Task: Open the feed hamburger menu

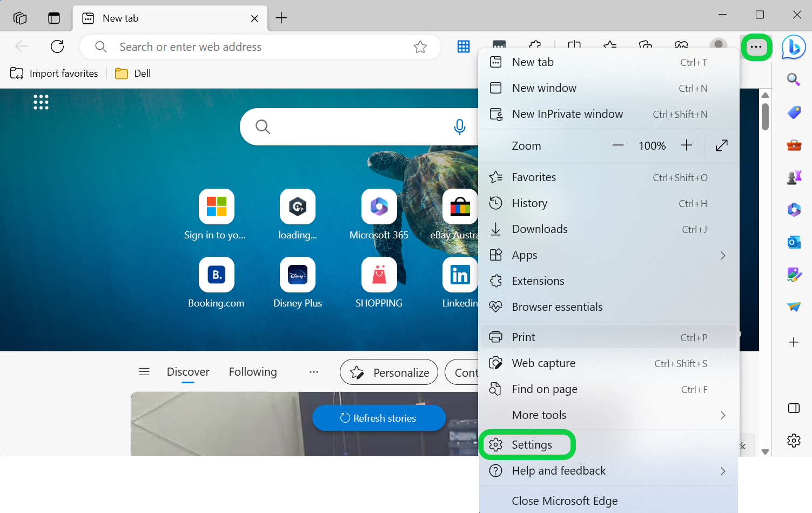Action: tap(144, 372)
